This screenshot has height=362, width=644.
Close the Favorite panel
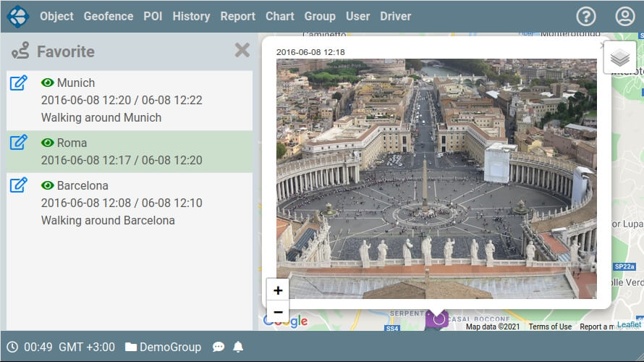coord(242,50)
